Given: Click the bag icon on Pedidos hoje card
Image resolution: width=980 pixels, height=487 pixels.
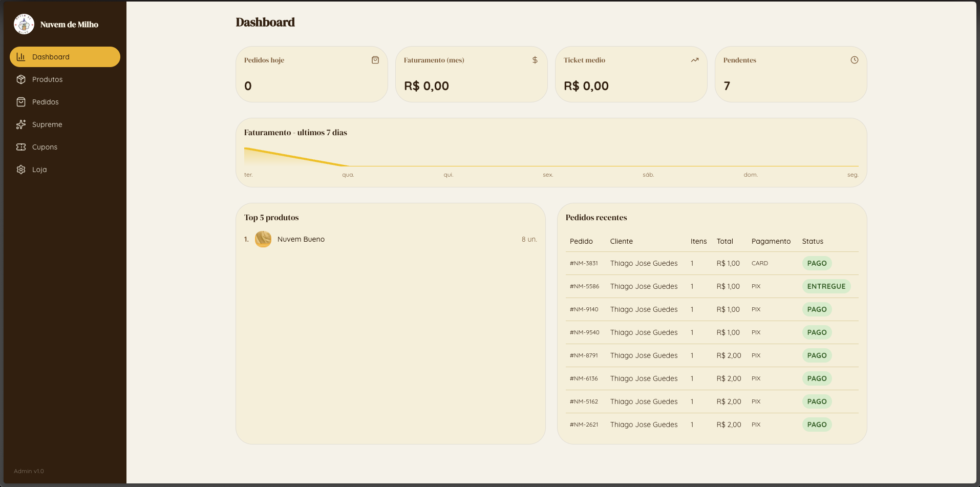Looking at the screenshot, I should [x=375, y=60].
